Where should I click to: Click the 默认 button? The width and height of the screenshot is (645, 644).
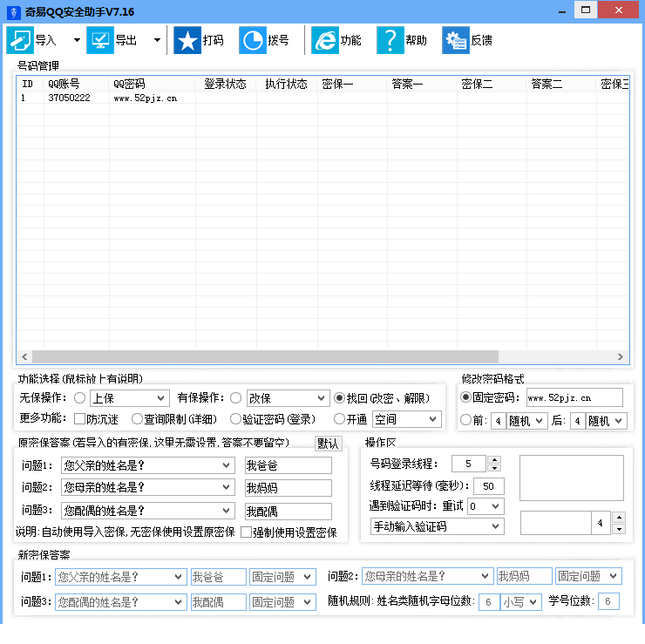click(329, 444)
